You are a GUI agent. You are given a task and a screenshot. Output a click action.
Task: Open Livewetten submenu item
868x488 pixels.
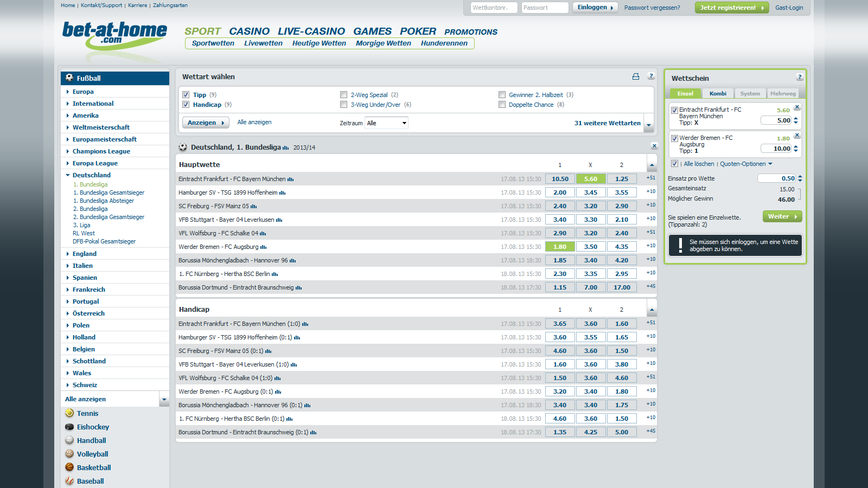263,43
